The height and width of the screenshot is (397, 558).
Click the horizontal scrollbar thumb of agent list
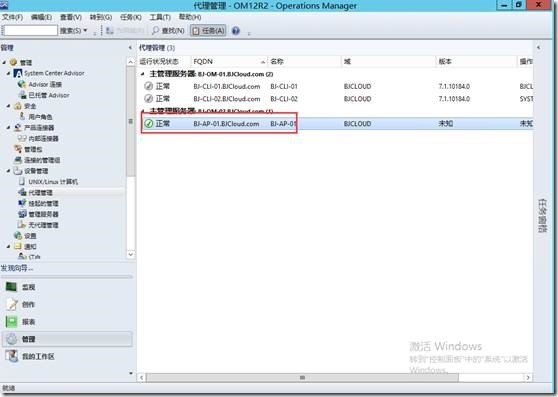point(302,377)
